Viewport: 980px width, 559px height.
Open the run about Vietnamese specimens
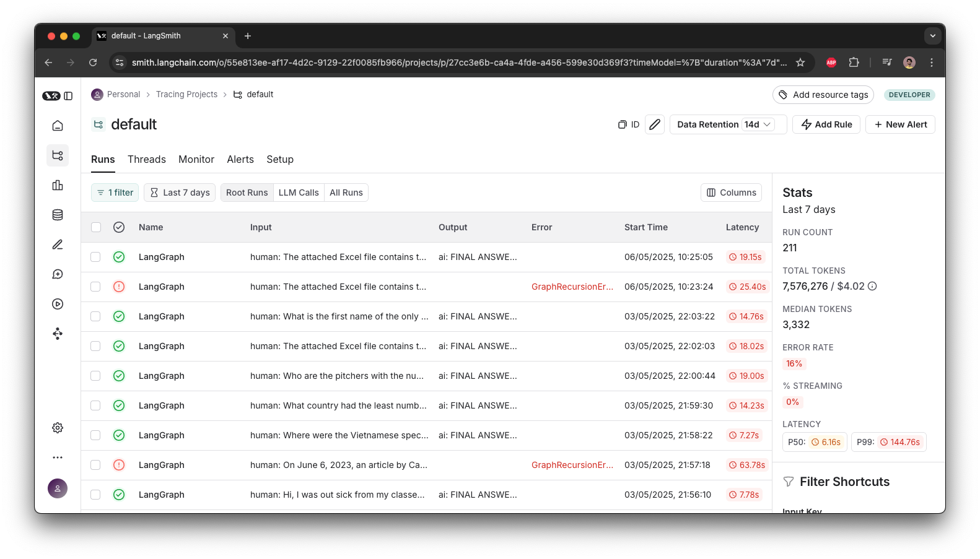(x=339, y=435)
